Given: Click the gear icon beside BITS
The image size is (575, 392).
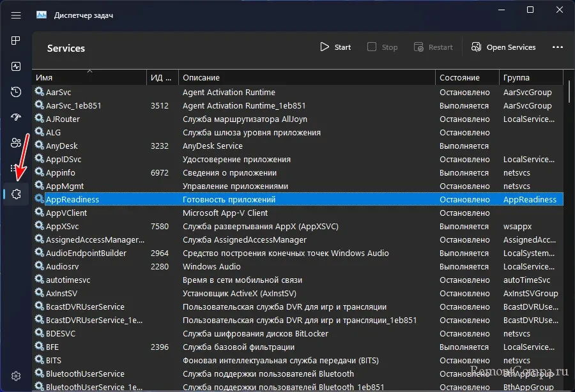Looking at the screenshot, I should (39, 360).
